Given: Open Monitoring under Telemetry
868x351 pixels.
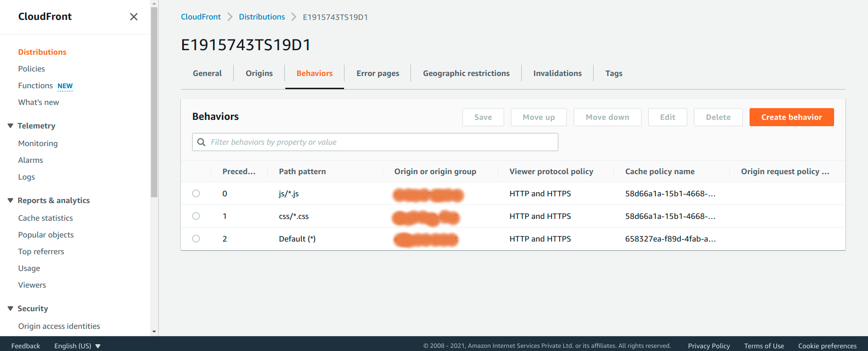Looking at the screenshot, I should pyautogui.click(x=38, y=143).
